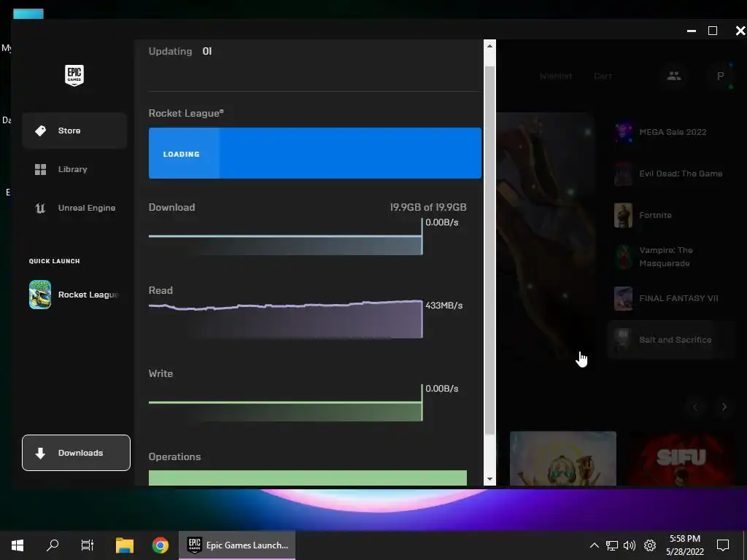Open the Downloads panel button
Viewport: 747px width, 560px height.
click(x=76, y=453)
